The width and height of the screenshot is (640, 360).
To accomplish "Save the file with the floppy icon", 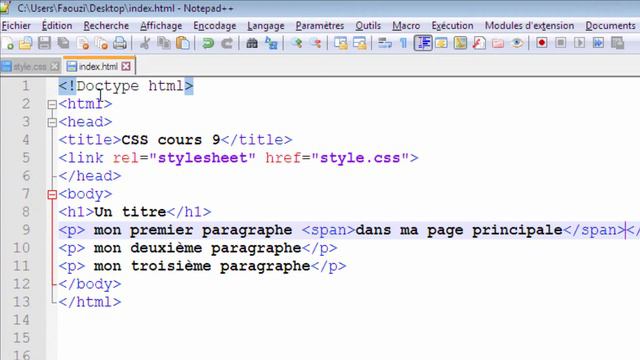I will tap(44, 43).
